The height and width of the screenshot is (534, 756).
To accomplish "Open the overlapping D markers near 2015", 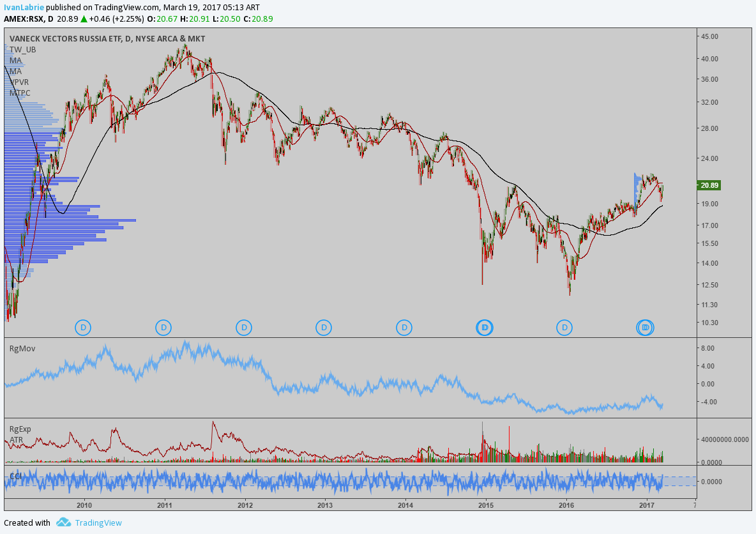I will [485, 328].
